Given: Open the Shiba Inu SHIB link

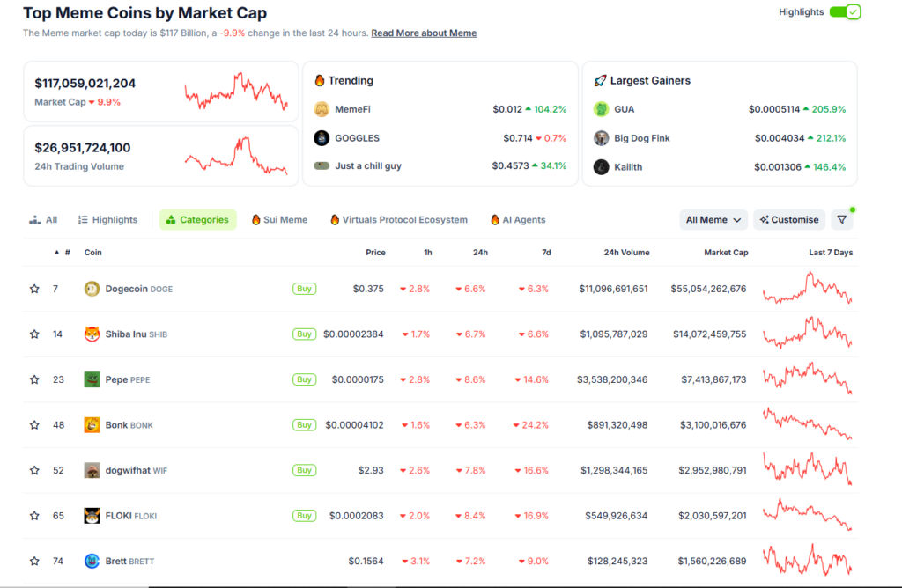Looking at the screenshot, I should (137, 334).
